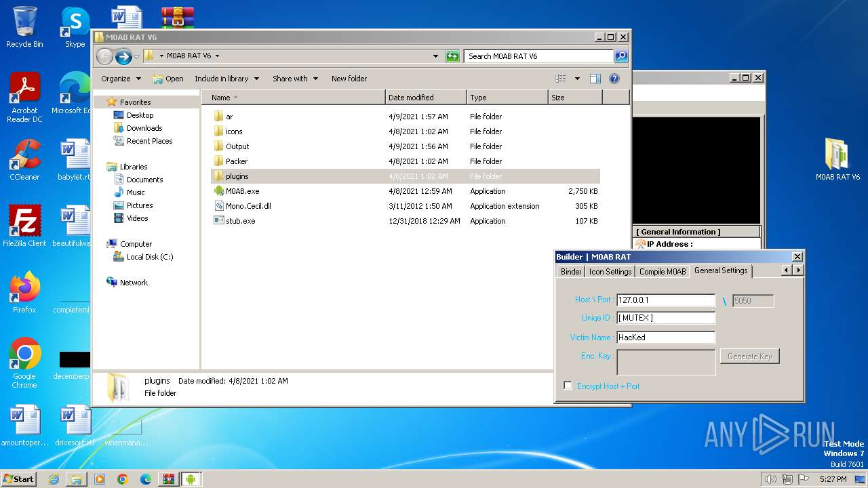868x488 pixels.
Task: Open the Recycle Bin desktop icon
Action: point(24,27)
